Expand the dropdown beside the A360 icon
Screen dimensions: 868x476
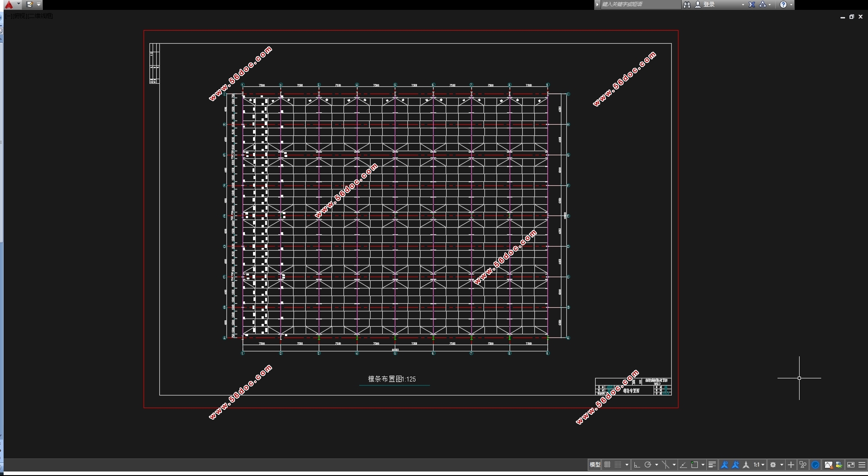(769, 4)
